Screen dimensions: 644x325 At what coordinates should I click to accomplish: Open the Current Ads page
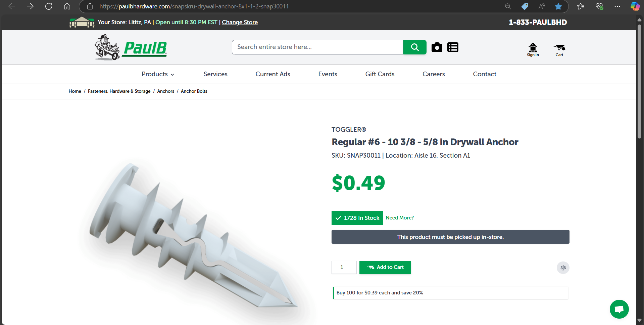273,74
